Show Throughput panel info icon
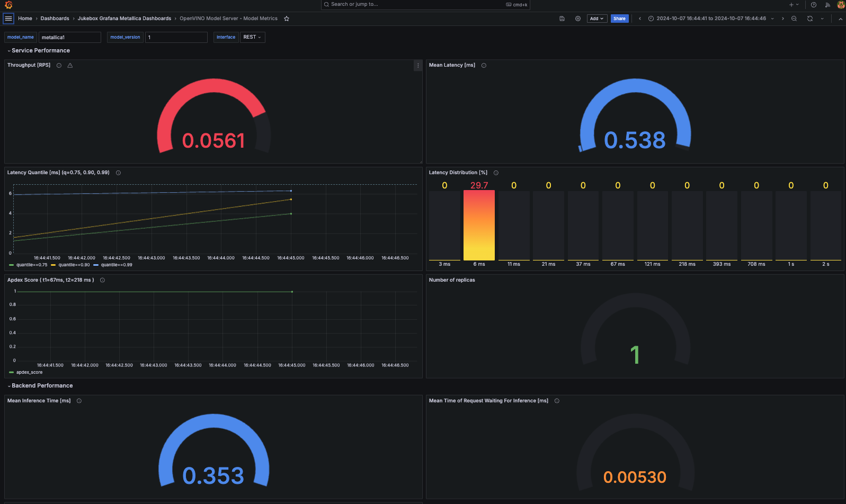Screen dimensions: 846x504 (x=59, y=66)
